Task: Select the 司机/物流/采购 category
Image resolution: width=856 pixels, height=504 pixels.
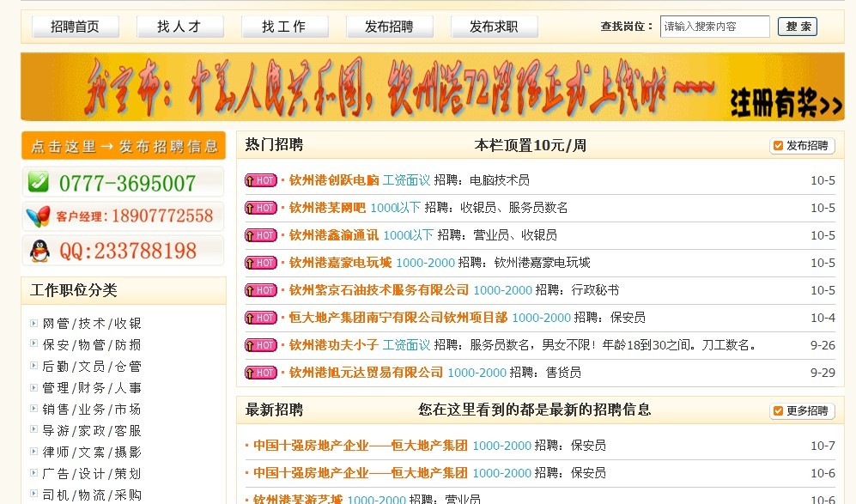Action: (92, 495)
